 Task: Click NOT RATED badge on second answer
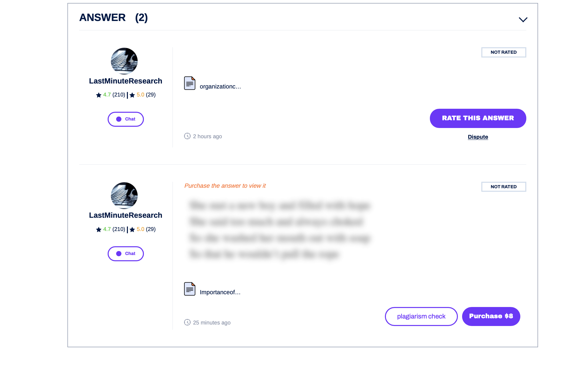click(x=504, y=187)
